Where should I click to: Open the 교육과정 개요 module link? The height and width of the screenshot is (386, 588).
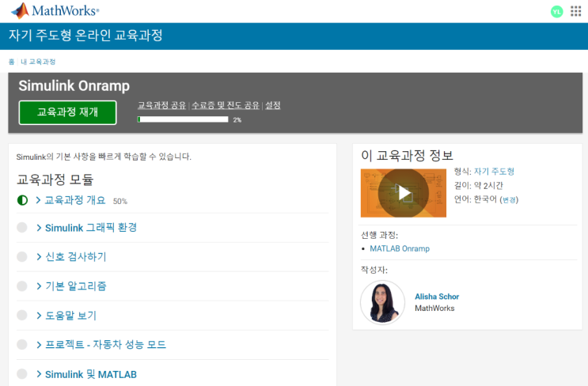tap(75, 200)
